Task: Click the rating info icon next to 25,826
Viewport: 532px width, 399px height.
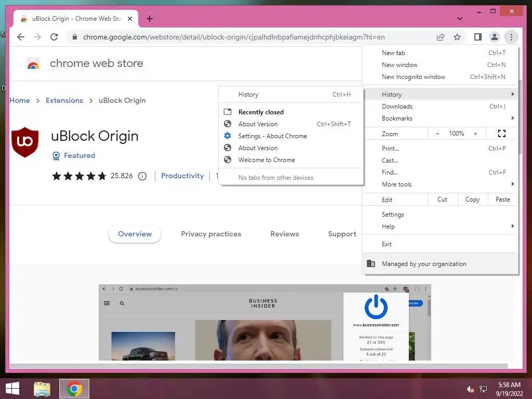Action: coord(142,176)
